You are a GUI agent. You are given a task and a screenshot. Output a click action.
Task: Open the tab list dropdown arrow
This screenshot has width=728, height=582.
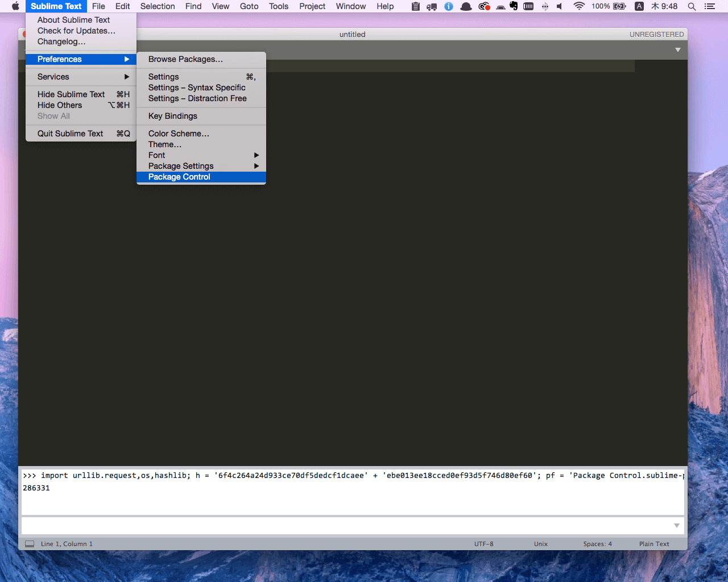point(677,50)
